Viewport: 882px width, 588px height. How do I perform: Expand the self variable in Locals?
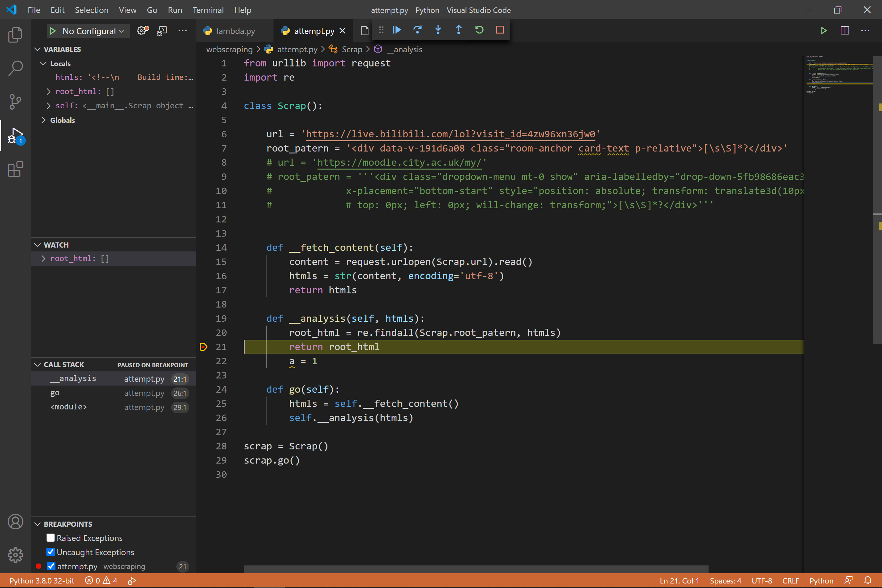(48, 106)
